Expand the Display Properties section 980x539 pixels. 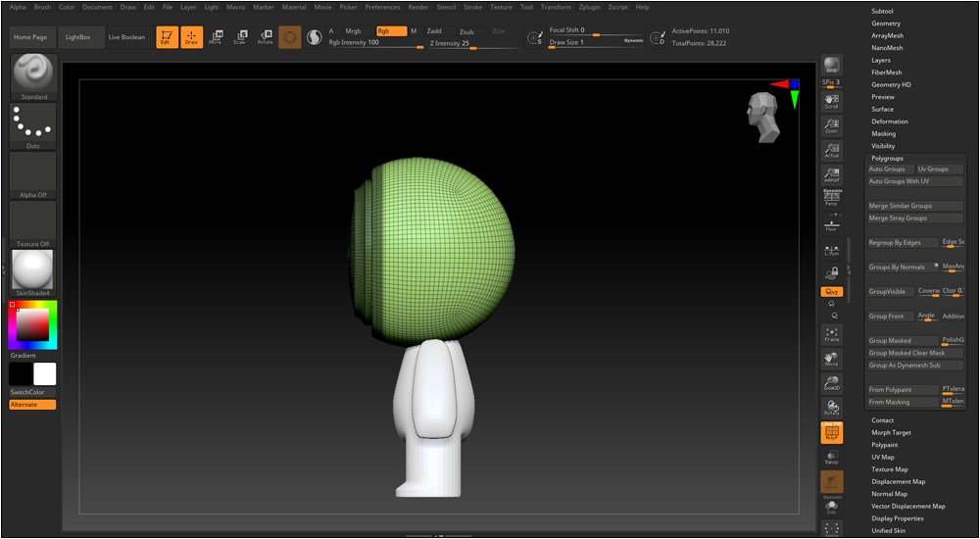897,518
